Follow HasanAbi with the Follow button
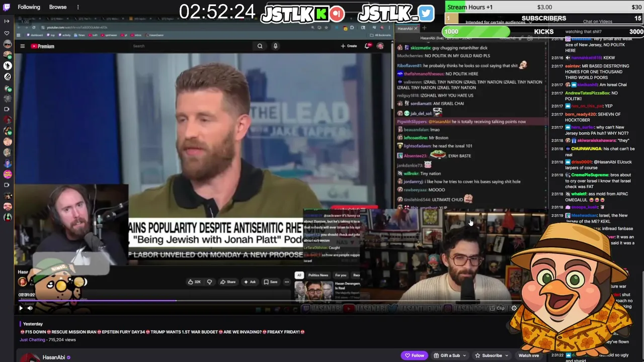Image resolution: width=644 pixels, height=362 pixels. click(415, 355)
